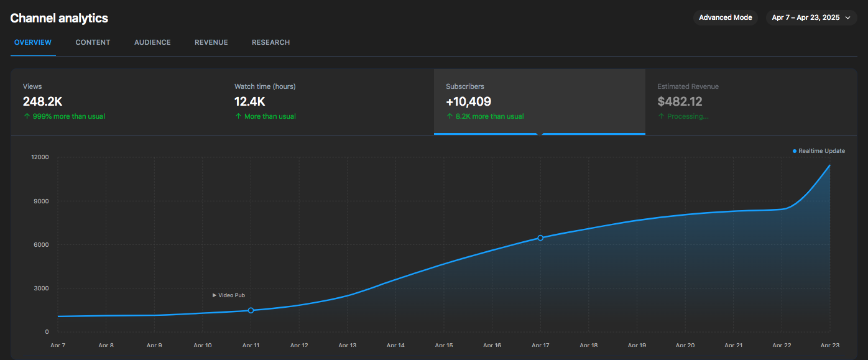View the Revenue tab
This screenshot has height=360, width=868.
[211, 42]
